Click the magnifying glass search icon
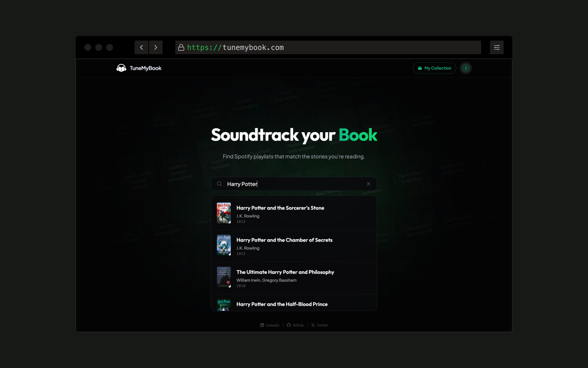The width and height of the screenshot is (588, 368). click(x=219, y=184)
